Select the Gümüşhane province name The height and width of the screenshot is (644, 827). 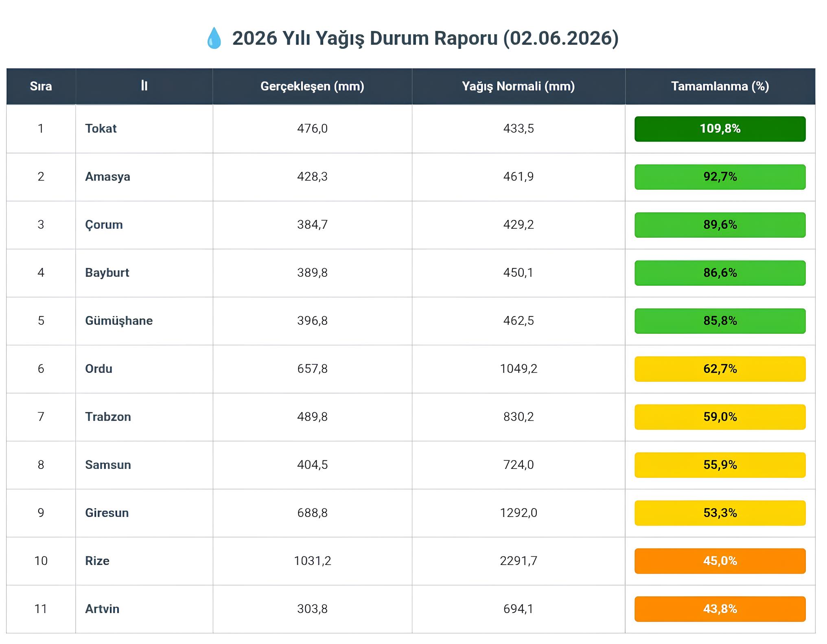pyautogui.click(x=119, y=321)
